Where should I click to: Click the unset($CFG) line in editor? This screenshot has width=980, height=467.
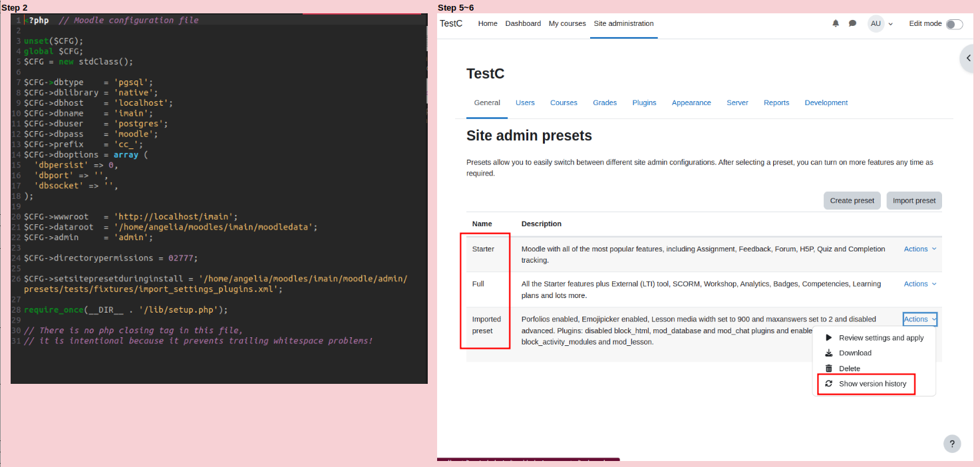54,41
